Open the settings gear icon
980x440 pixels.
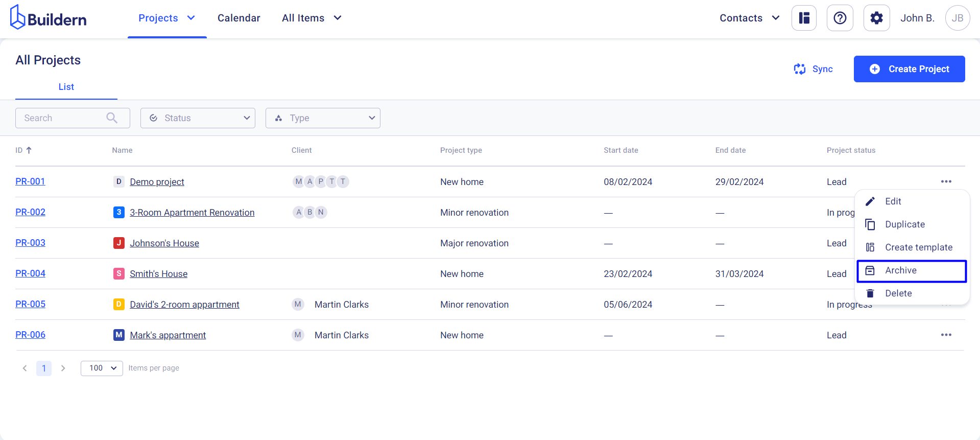click(x=876, y=18)
